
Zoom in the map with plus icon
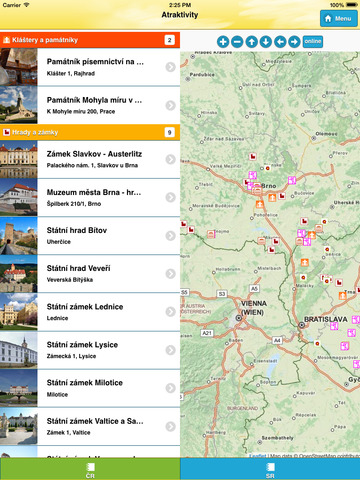click(x=223, y=42)
